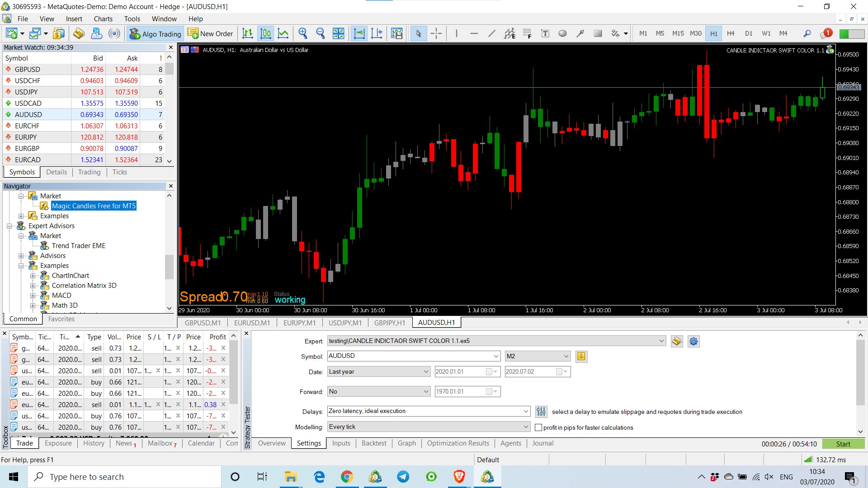
Task: Toggle Algo Trading on or off
Action: pos(155,34)
